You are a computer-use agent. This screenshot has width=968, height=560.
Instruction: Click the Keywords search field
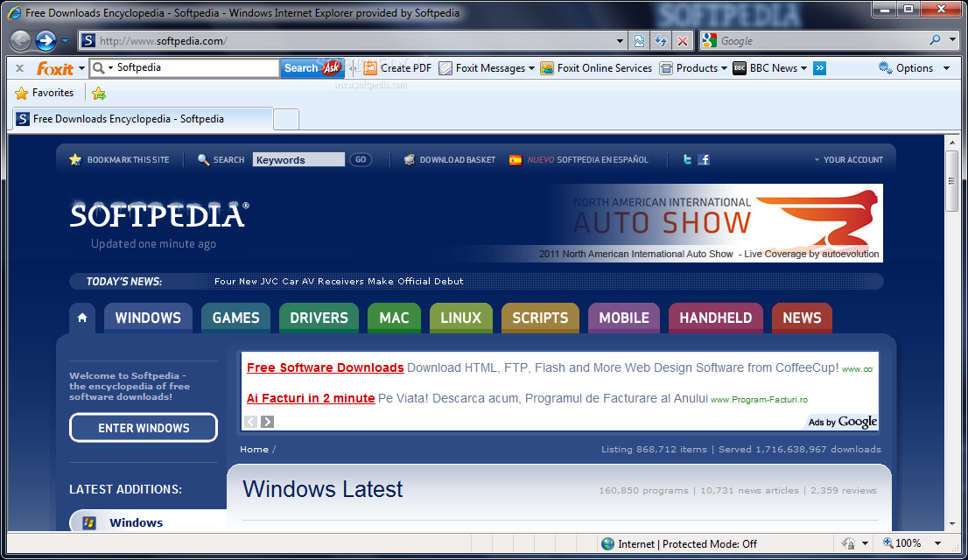(x=298, y=160)
